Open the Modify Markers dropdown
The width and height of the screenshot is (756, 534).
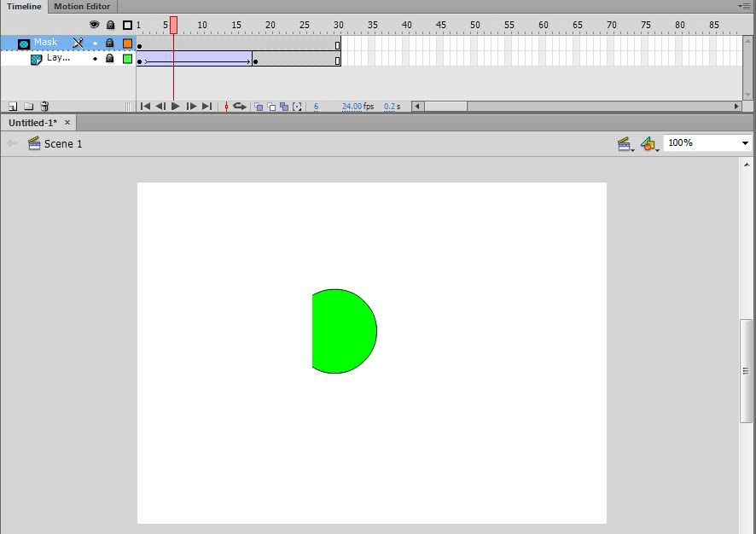[296, 106]
